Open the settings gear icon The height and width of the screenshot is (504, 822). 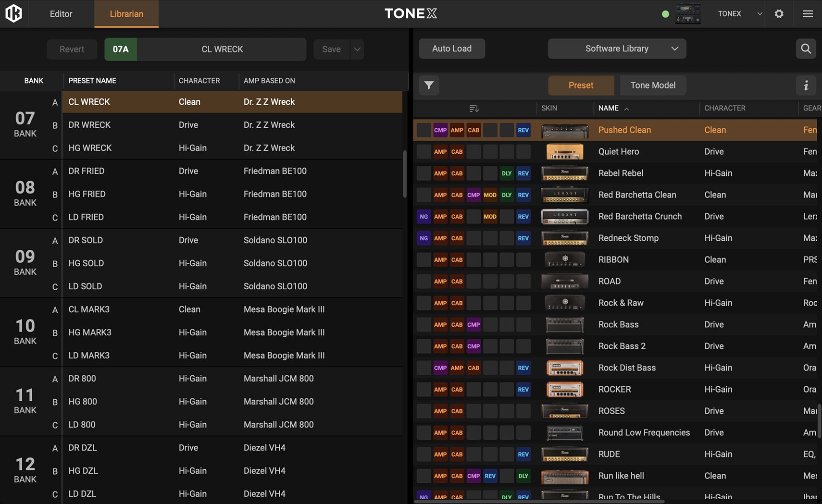click(779, 13)
